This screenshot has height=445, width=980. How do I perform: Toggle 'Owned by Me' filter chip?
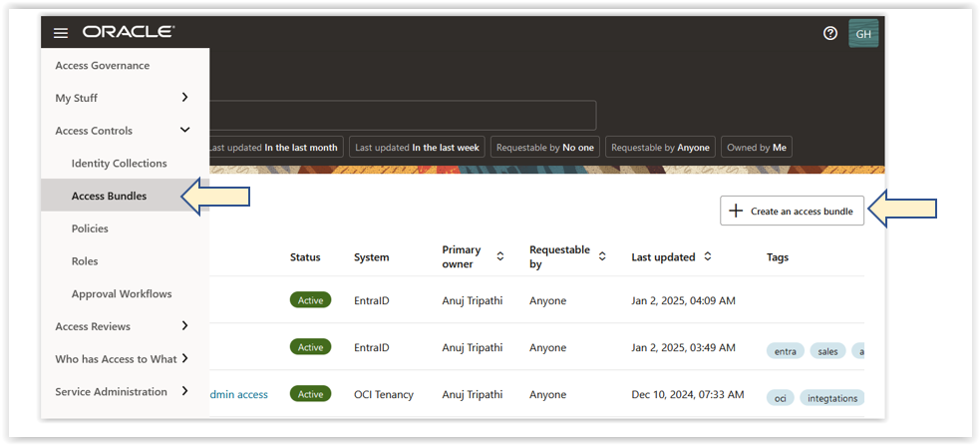756,148
